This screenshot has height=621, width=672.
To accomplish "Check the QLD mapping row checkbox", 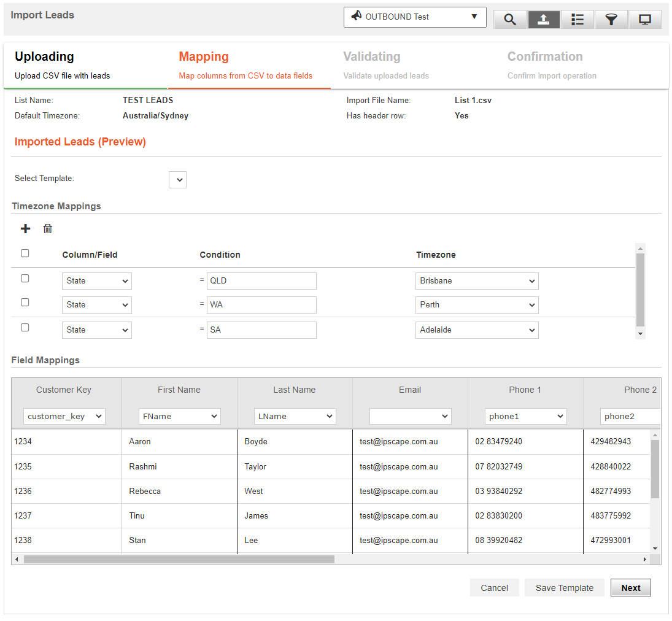I will click(x=25, y=279).
